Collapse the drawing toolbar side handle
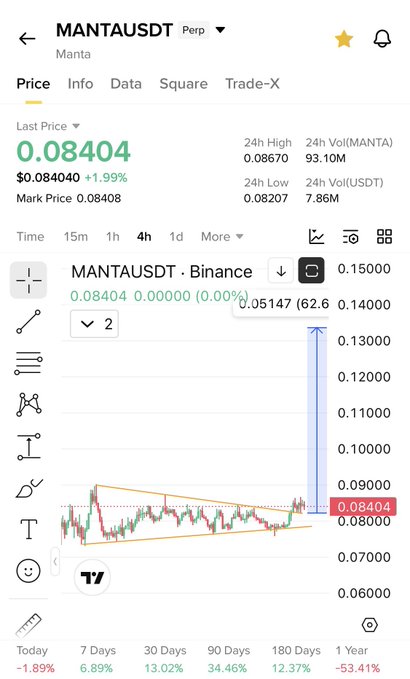Viewport: 410px width, 679px height. click(55, 562)
